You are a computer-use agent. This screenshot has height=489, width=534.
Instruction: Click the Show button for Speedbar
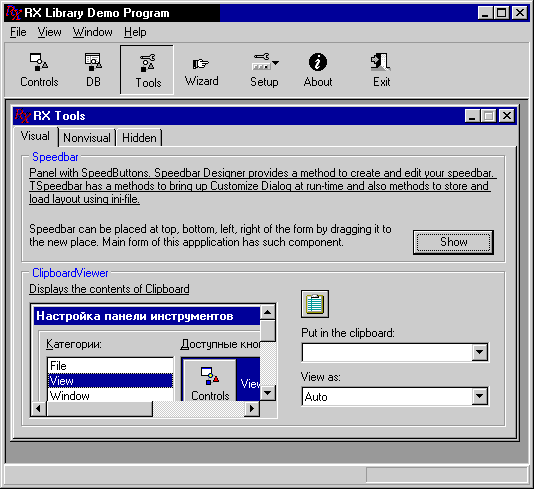click(453, 242)
